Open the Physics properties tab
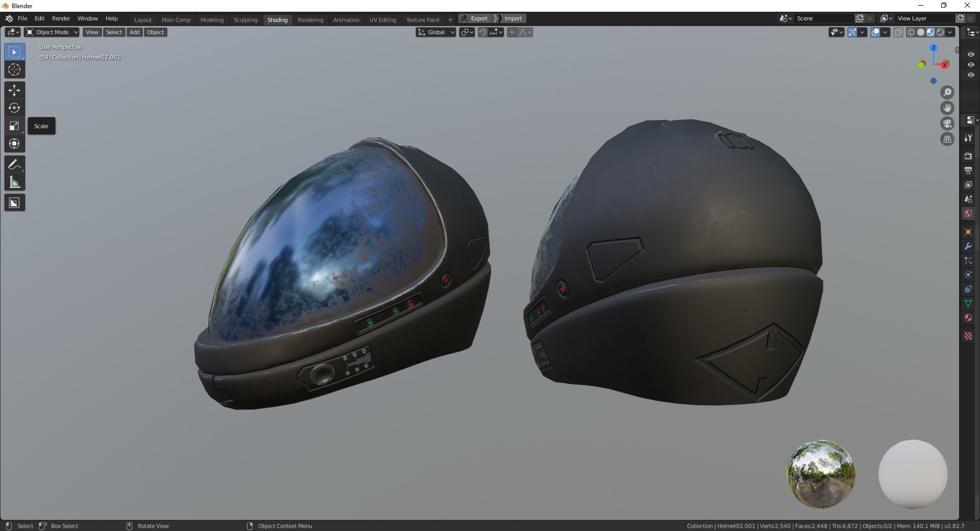This screenshot has width=980, height=531. [x=968, y=275]
